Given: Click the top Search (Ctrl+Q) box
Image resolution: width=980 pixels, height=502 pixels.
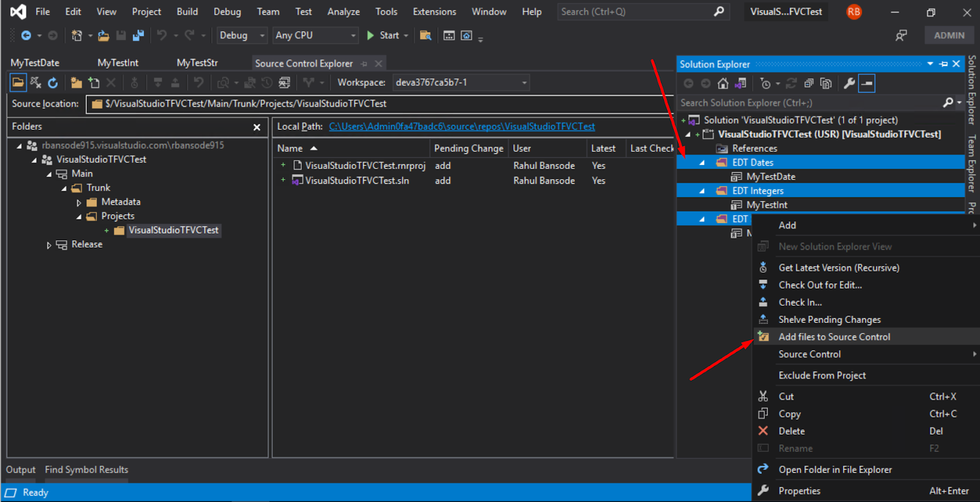Looking at the screenshot, I should (x=643, y=12).
